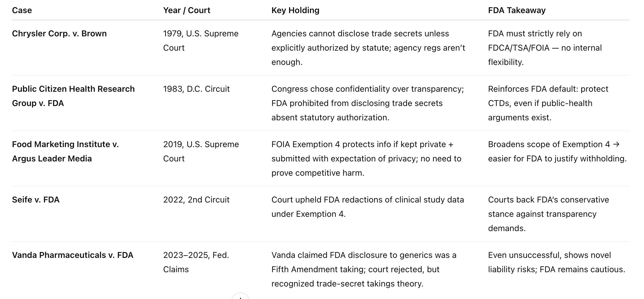Click the 2022, 2nd Circuit cell

coord(196,200)
